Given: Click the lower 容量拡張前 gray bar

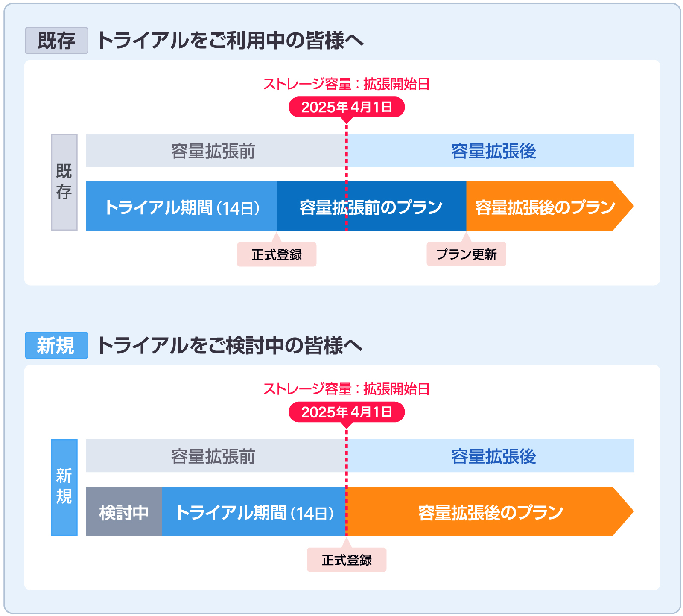Looking at the screenshot, I should click(216, 456).
